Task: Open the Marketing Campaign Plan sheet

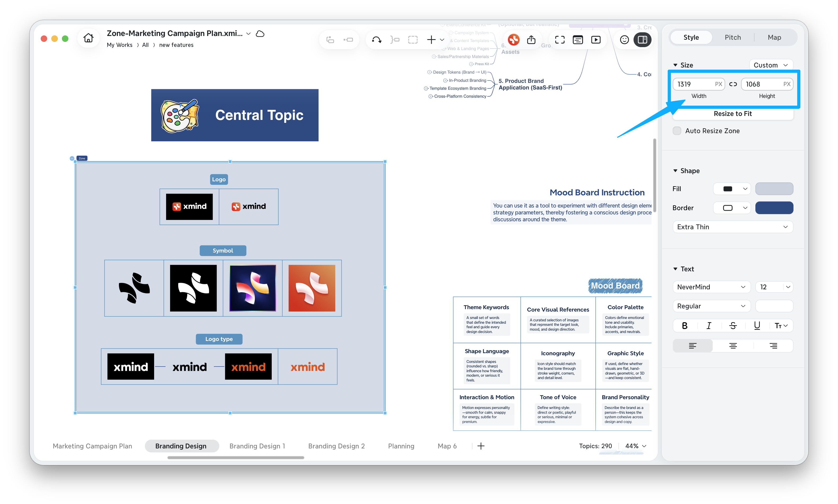Action: coord(92,446)
